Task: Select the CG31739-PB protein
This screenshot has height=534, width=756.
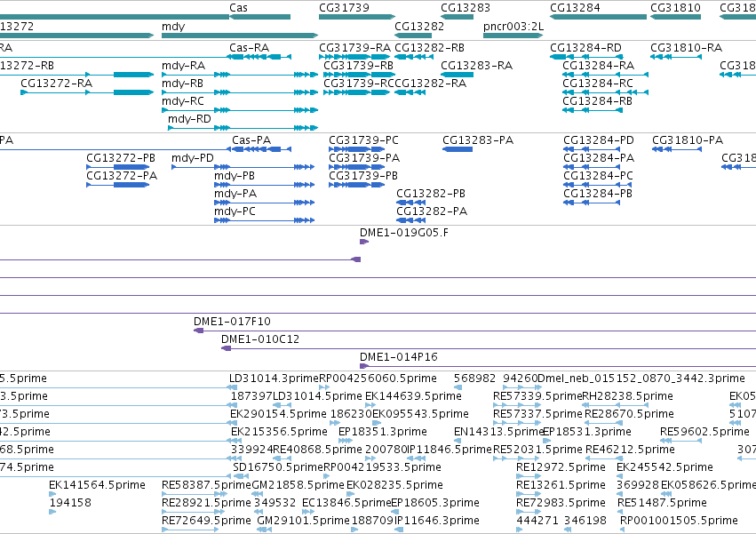Action: (x=357, y=185)
